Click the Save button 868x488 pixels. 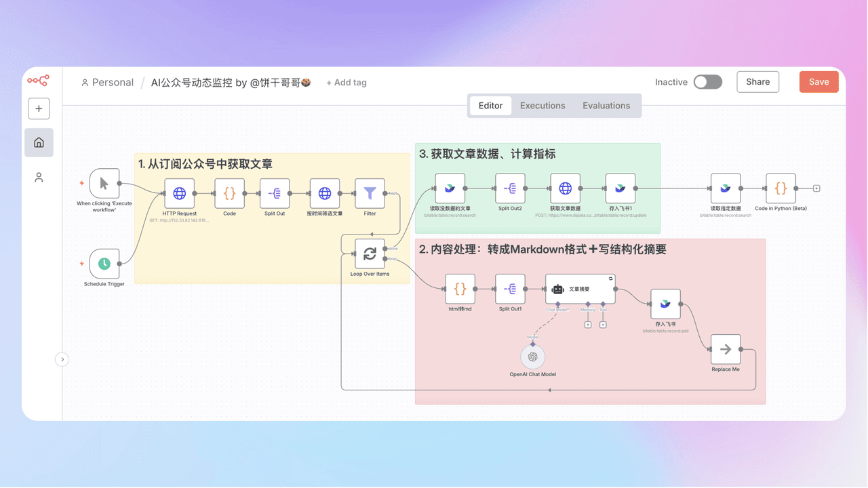click(818, 82)
